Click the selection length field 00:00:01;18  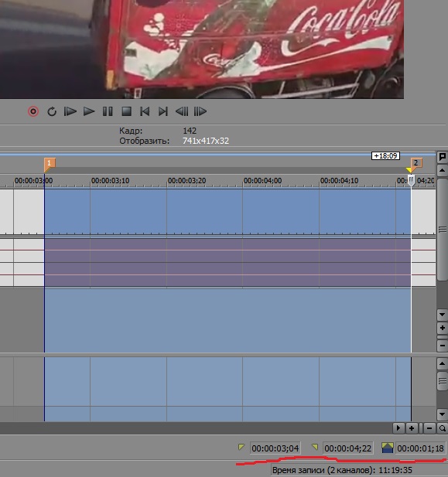(421, 448)
